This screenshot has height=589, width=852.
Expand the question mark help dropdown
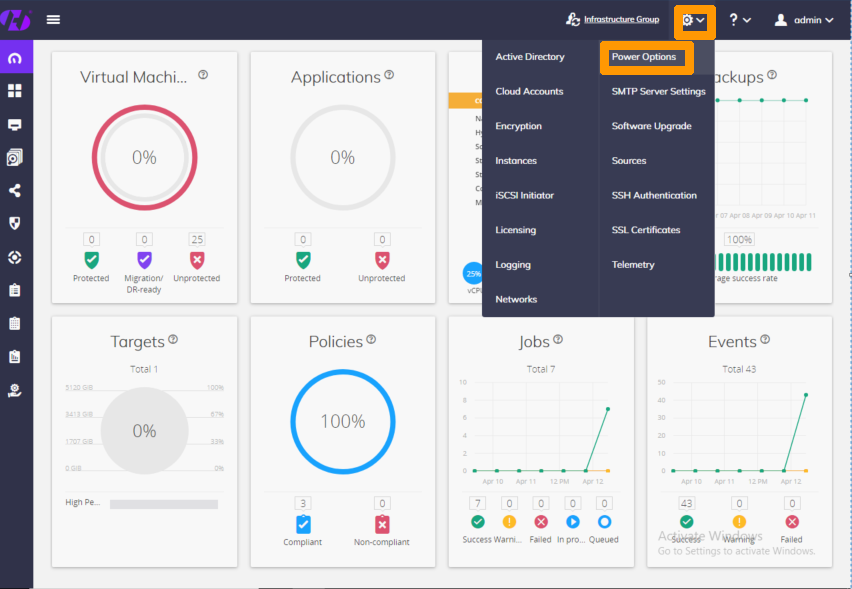coord(739,20)
